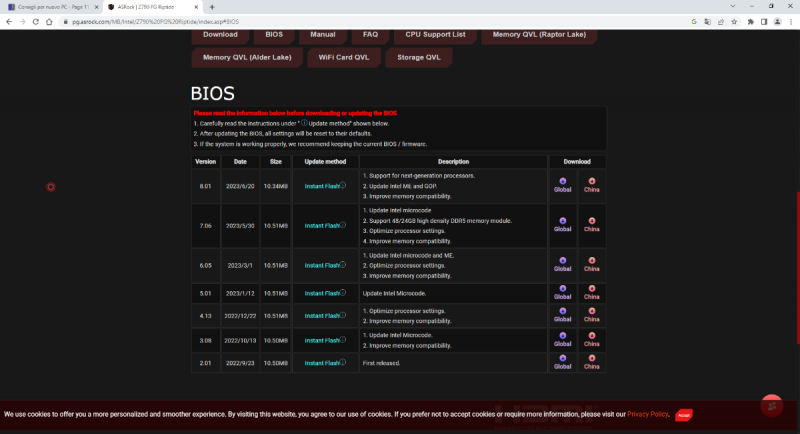Image resolution: width=800 pixels, height=434 pixels.
Task: Download China BIOS version 3.08
Action: click(591, 340)
